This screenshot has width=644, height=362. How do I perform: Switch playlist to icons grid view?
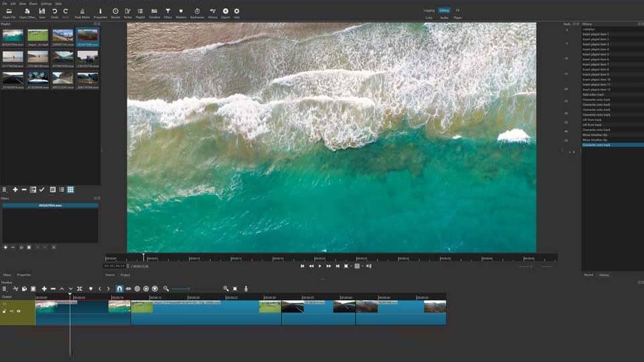click(x=70, y=190)
